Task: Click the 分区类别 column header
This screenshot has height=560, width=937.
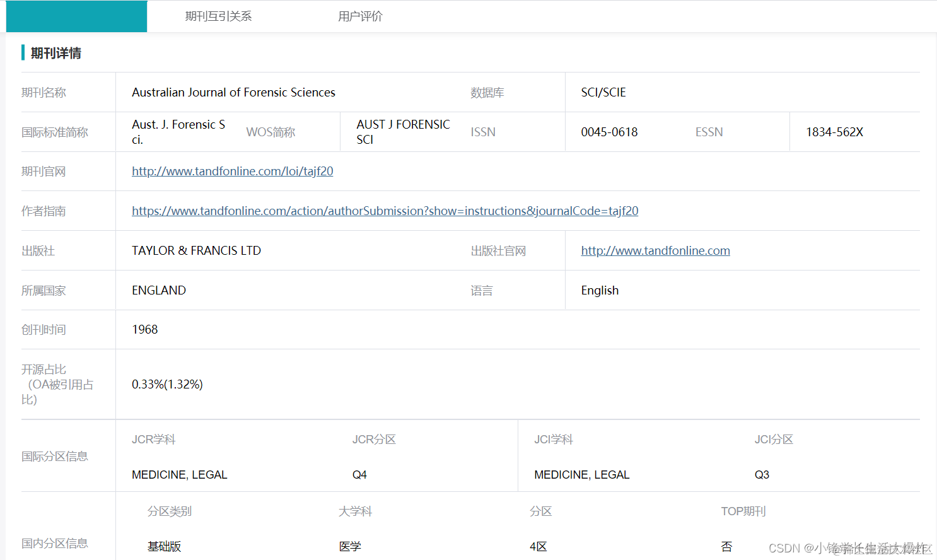Action: pos(170,511)
